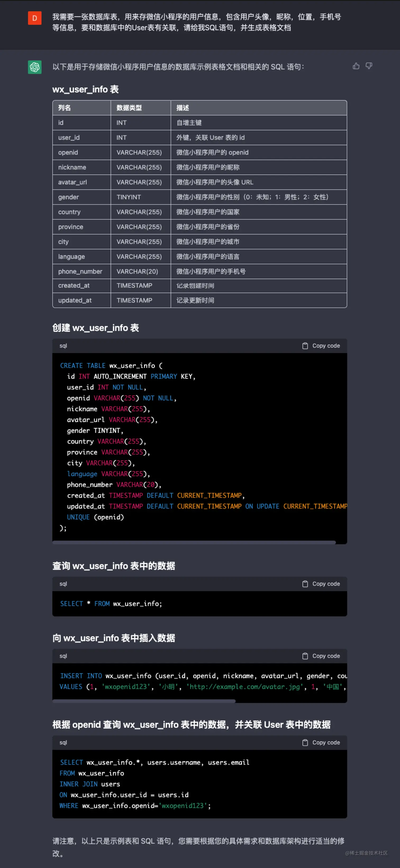Select the 'gender' column name cell
Image resolution: width=400 pixels, height=868 pixels.
[81, 197]
